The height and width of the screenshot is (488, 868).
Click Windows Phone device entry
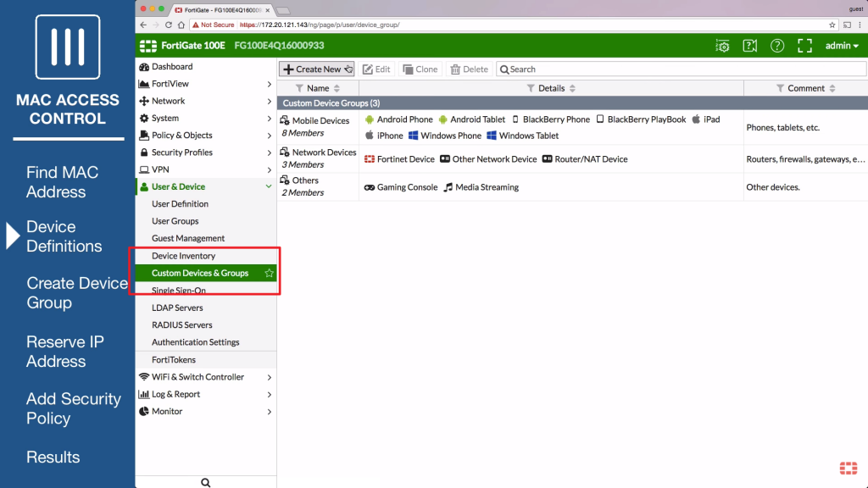pyautogui.click(x=445, y=136)
